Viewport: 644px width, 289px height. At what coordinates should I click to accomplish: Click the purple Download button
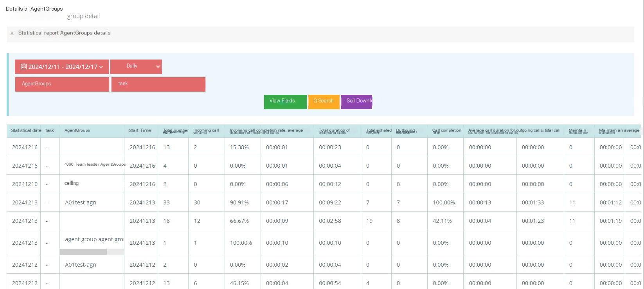(356, 102)
